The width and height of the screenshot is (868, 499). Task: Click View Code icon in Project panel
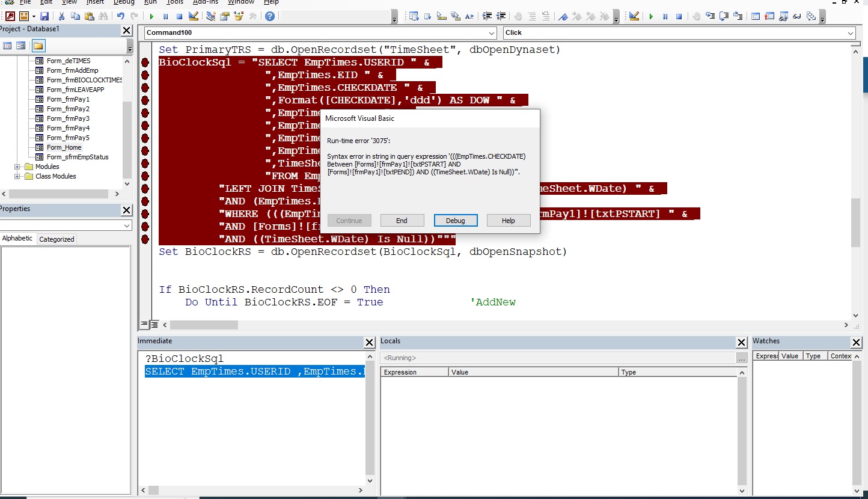click(x=8, y=46)
